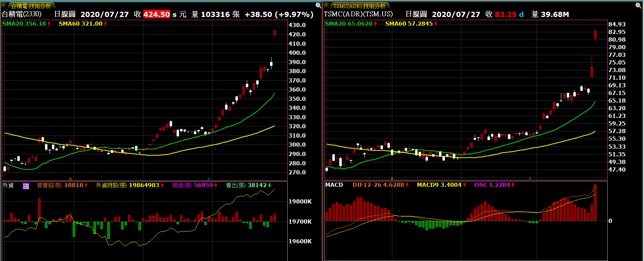Click the 84.93 price axis label
The height and width of the screenshot is (261, 644).
tap(617, 24)
